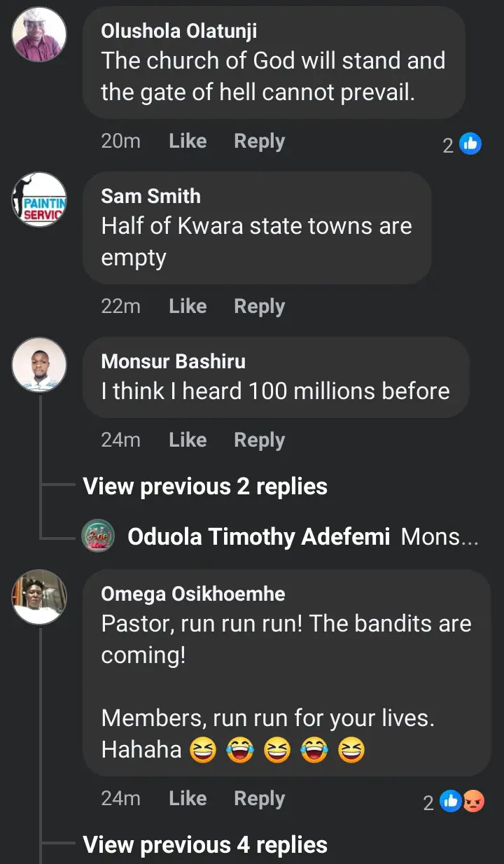The image size is (504, 864).
Task: Like Olushola Olatunji's comment
Action: pyautogui.click(x=188, y=141)
